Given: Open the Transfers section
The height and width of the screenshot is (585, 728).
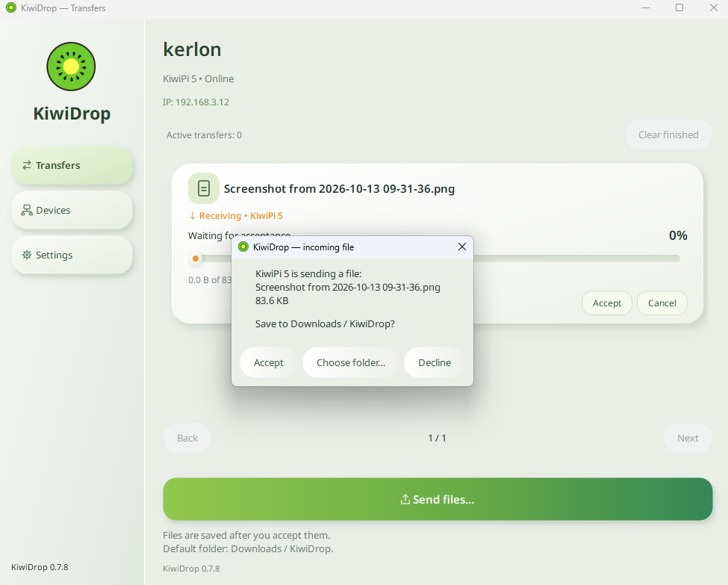Looking at the screenshot, I should [72, 165].
